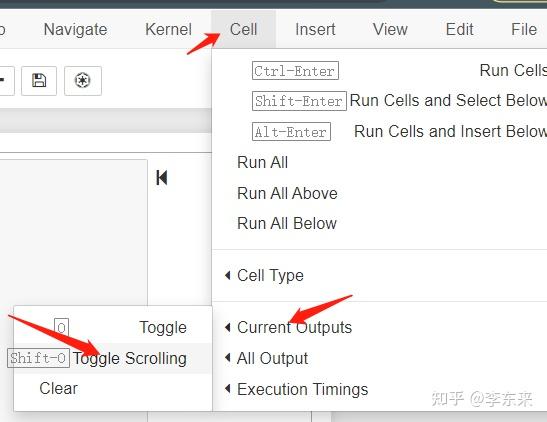The height and width of the screenshot is (422, 547).
Task: Click the skip-to-first bar arrow icon
Action: point(162,178)
